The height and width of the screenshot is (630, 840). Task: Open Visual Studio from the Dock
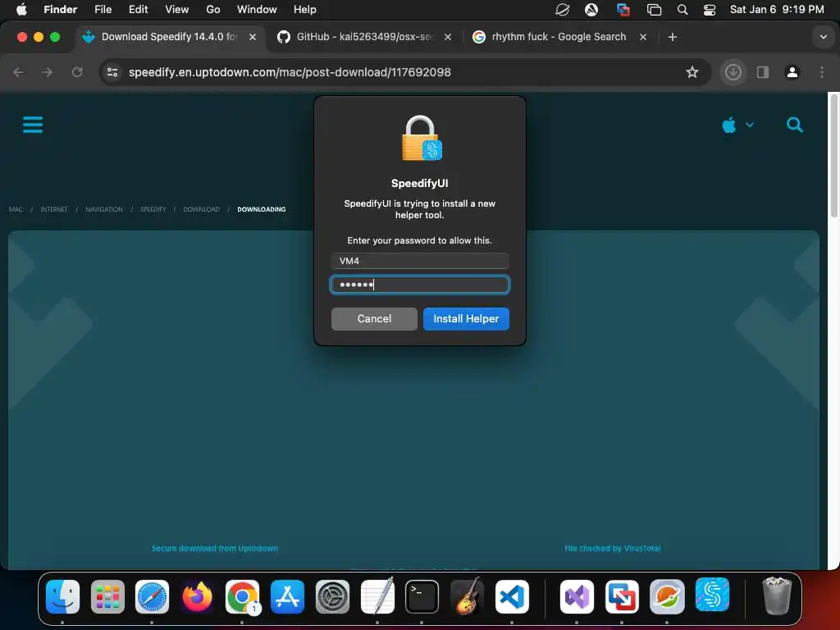click(577, 597)
